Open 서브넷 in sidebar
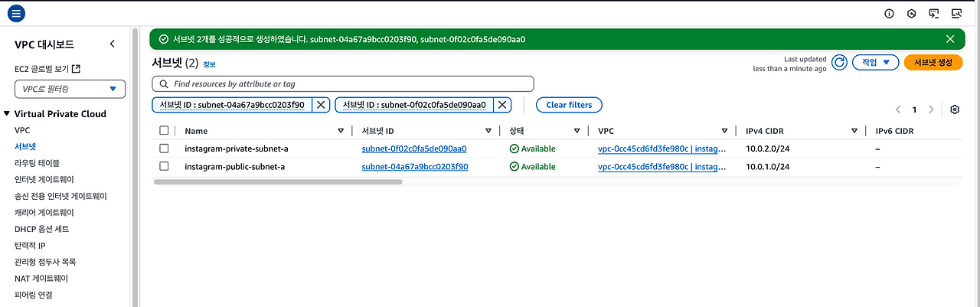Viewport: 980px width, 307px height. 25,146
